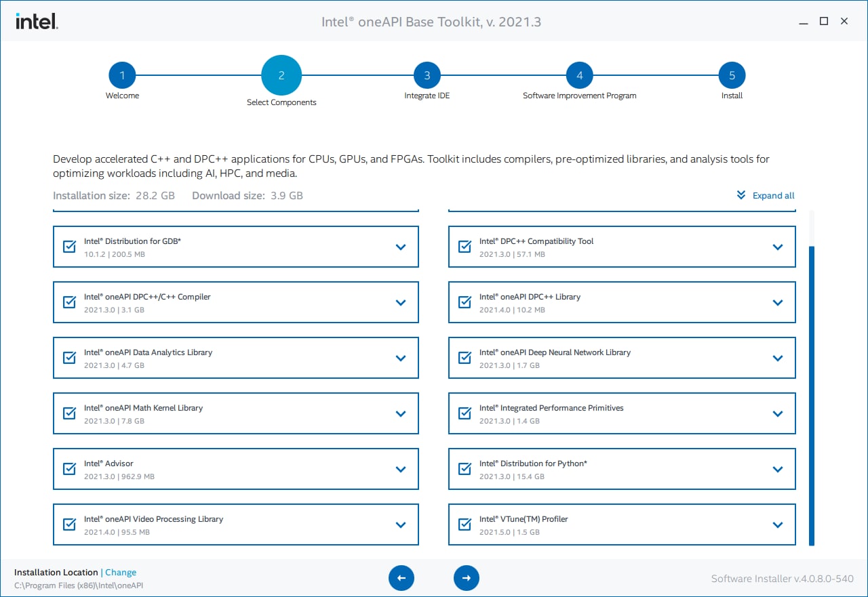
Task: Click Integrate IDE step label
Action: (x=427, y=96)
